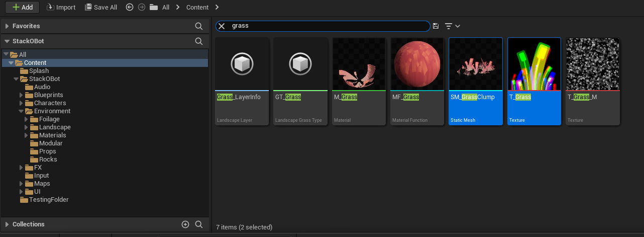
Task: Expand the Materials folder
Action: coord(27,135)
